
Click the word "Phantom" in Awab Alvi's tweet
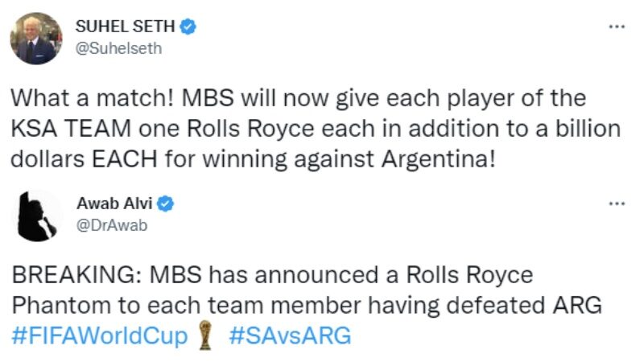click(53, 306)
